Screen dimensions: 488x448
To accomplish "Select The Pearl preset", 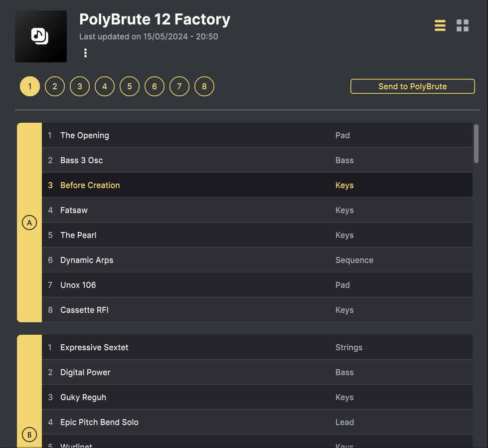I will tap(257, 235).
